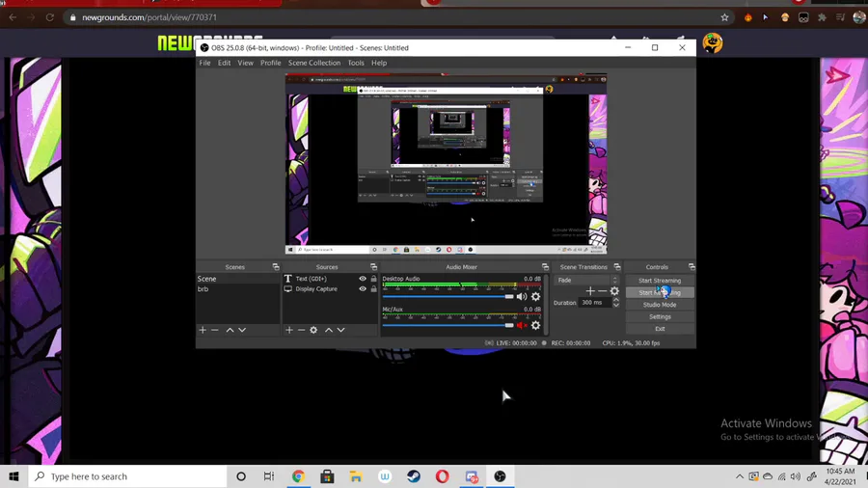Open Task View on taskbar
This screenshot has height=488, width=868.
point(269,476)
